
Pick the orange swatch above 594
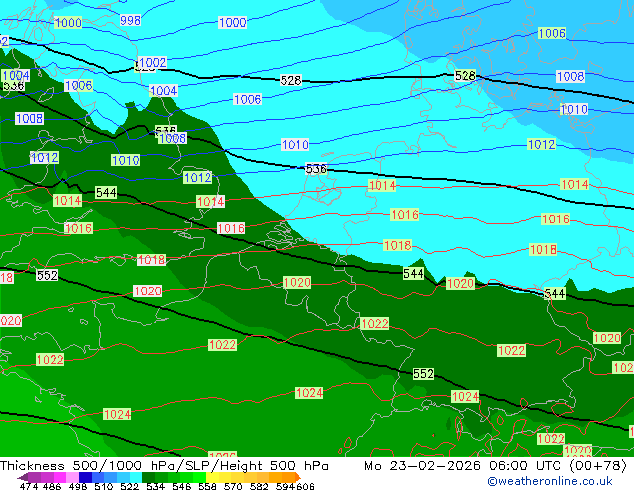click(289, 477)
